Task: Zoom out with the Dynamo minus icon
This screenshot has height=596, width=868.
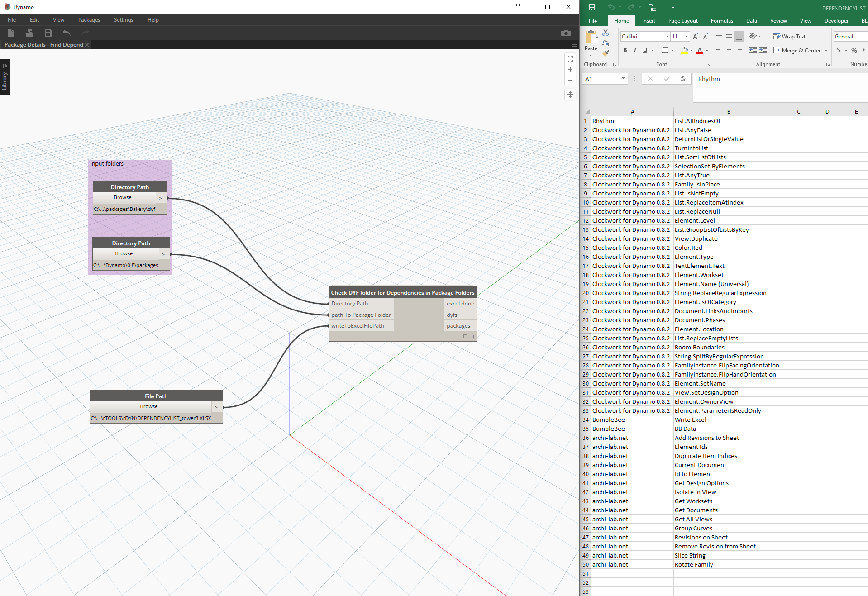Action: (x=570, y=80)
